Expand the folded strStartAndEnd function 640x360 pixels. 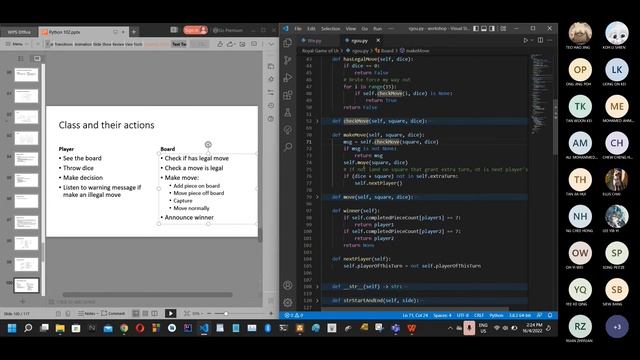(317, 300)
